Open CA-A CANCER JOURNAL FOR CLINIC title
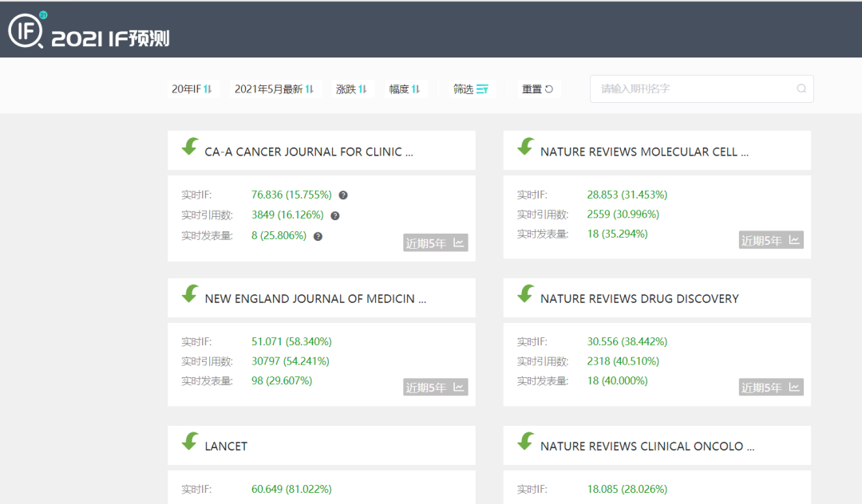 pyautogui.click(x=308, y=152)
